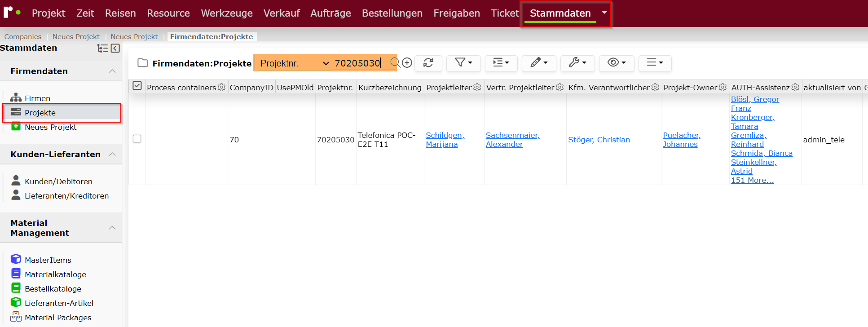Screen dimensions: 868x327
Task: Open the Freigaben menu
Action: click(x=457, y=13)
